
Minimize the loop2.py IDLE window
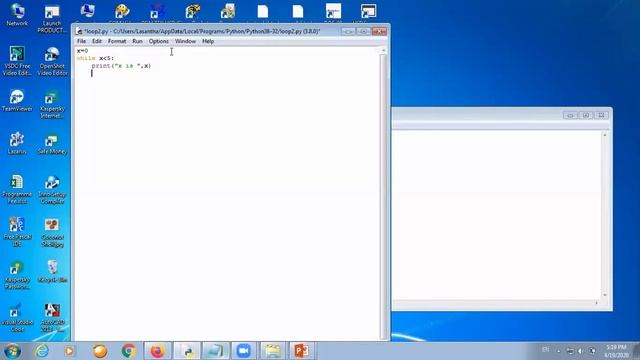click(348, 31)
